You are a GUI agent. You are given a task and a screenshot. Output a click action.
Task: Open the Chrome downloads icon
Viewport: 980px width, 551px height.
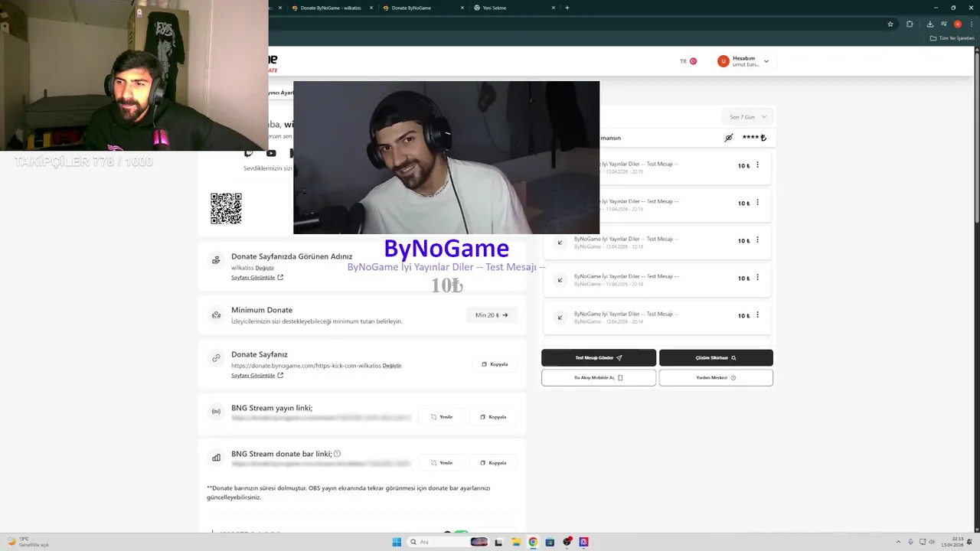930,24
